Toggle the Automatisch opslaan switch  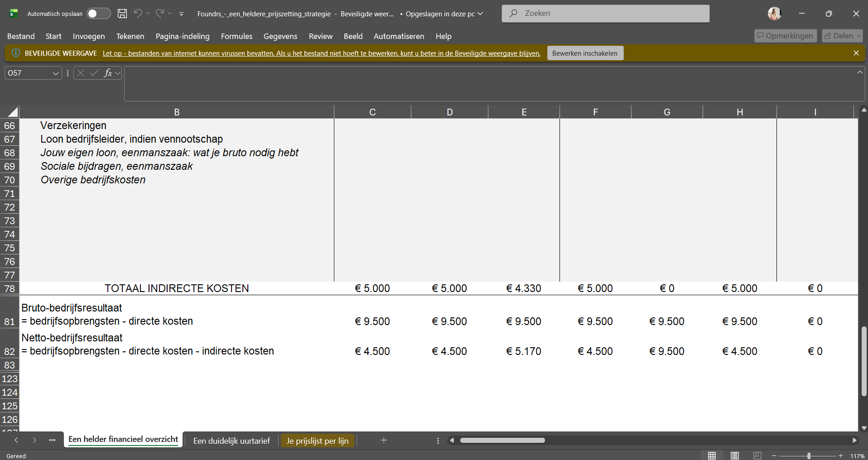tap(99, 14)
